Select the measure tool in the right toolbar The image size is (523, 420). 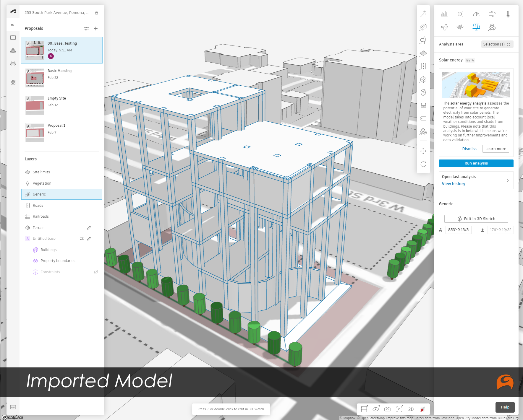point(423,105)
